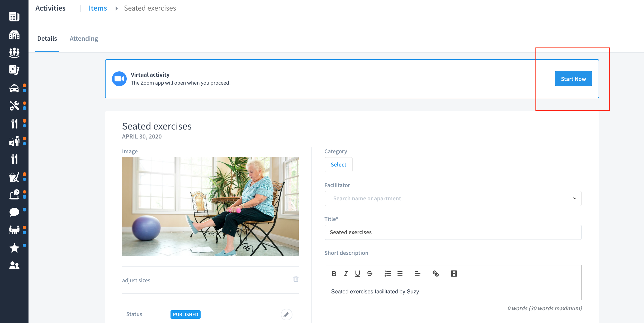
Task: Apply strikethrough formatting in description editor
Action: tap(370, 274)
